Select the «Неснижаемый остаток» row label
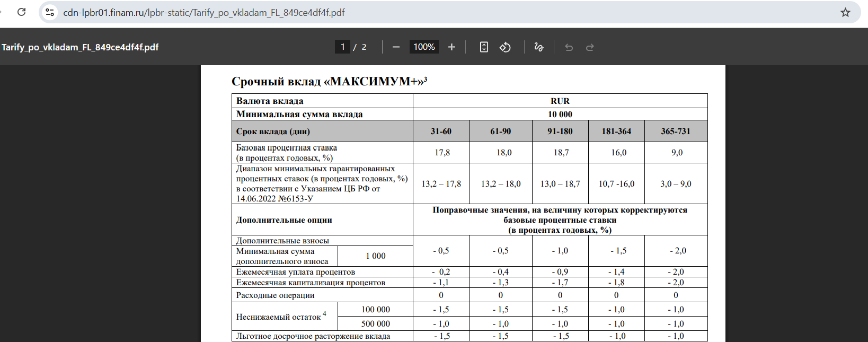The width and height of the screenshot is (868, 342). point(281,316)
